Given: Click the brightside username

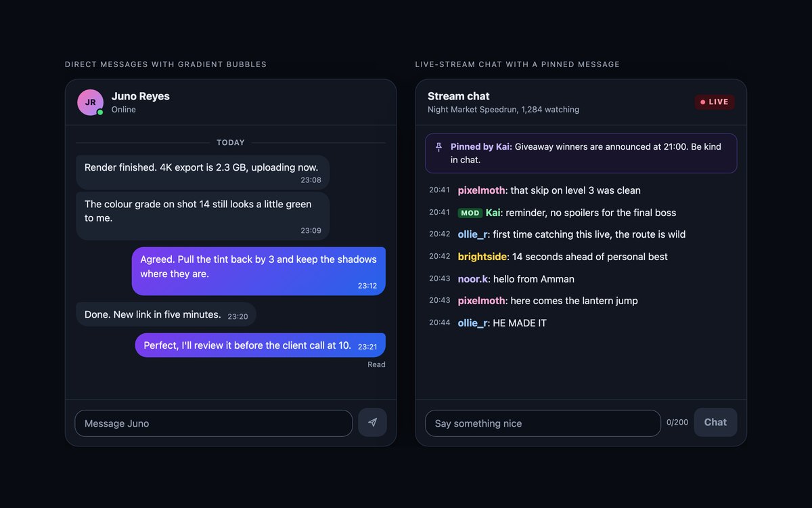Looking at the screenshot, I should point(482,257).
